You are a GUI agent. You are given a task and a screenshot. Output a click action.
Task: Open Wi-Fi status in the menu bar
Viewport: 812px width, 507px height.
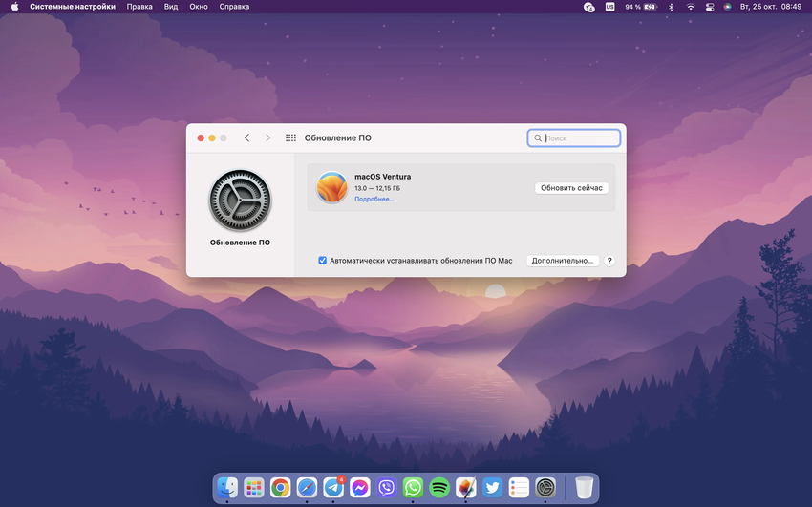(x=690, y=7)
